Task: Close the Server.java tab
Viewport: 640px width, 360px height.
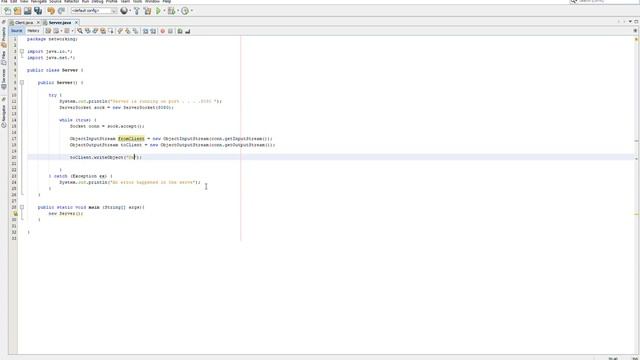Action: [x=76, y=22]
